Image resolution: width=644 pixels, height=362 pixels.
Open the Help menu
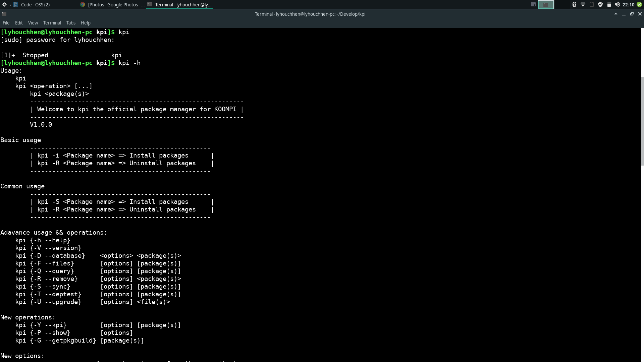pyautogui.click(x=86, y=23)
